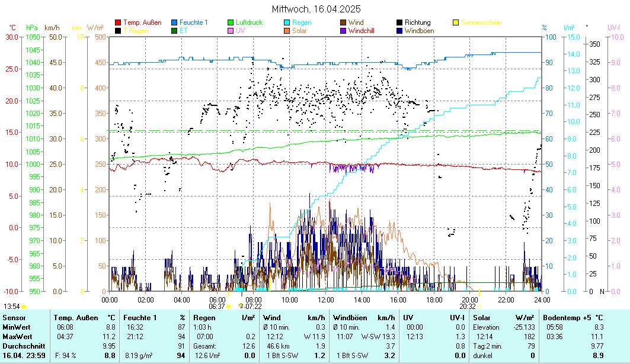This screenshot has width=630, height=364.
Task: Click the cyan Regen legend square
Action: (287, 22)
